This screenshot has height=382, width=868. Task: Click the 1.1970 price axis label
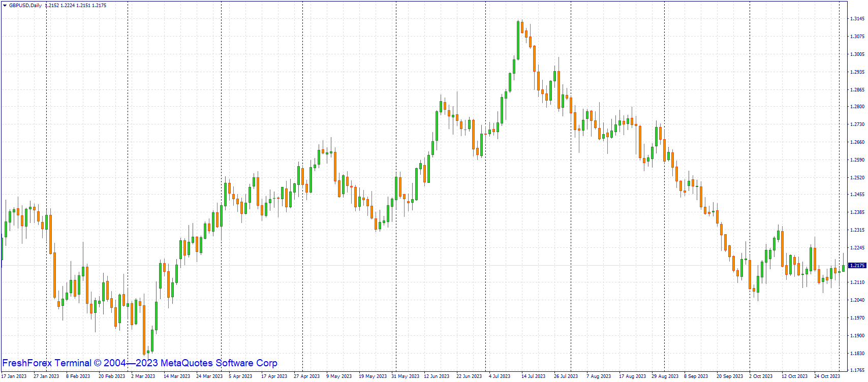tap(857, 318)
